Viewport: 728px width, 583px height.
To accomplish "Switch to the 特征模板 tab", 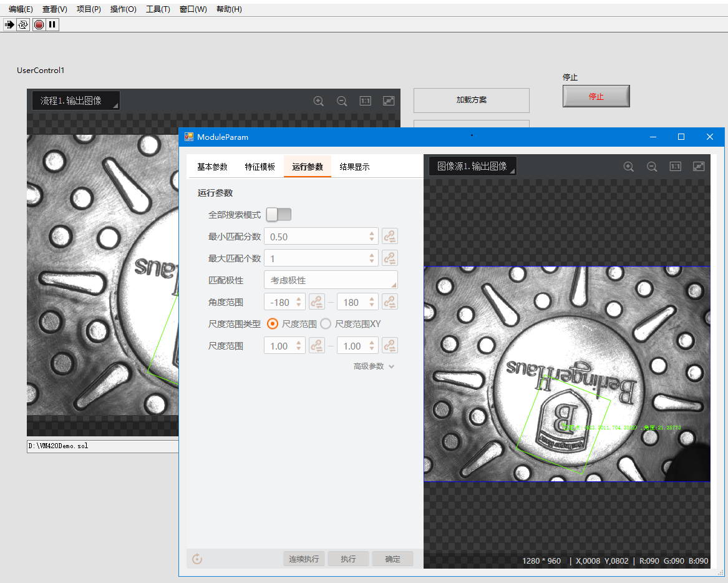I will tap(260, 167).
